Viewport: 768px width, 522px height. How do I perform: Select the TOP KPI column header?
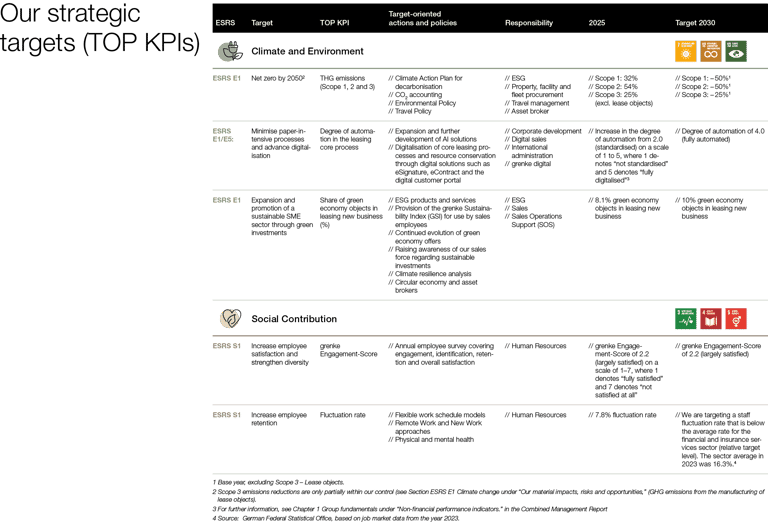pos(333,21)
